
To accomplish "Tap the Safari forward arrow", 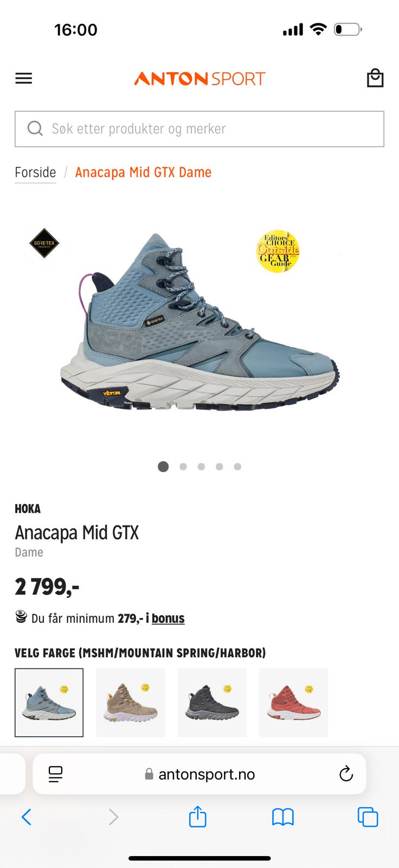I will click(113, 816).
